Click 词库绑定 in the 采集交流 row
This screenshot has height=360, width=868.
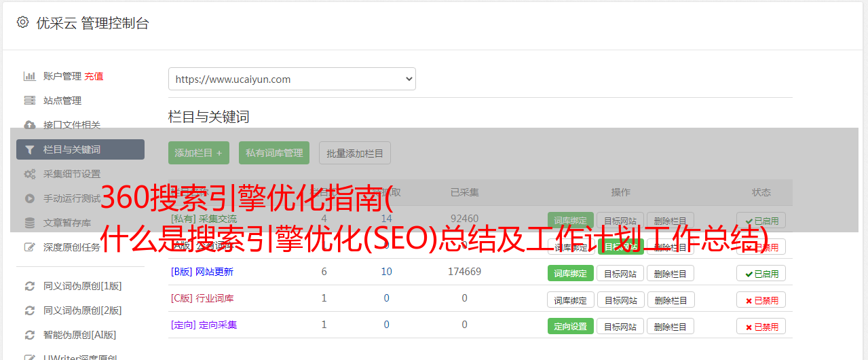[571, 221]
